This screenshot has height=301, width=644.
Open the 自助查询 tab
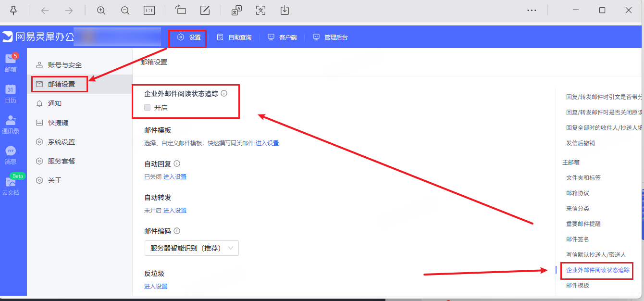point(235,38)
